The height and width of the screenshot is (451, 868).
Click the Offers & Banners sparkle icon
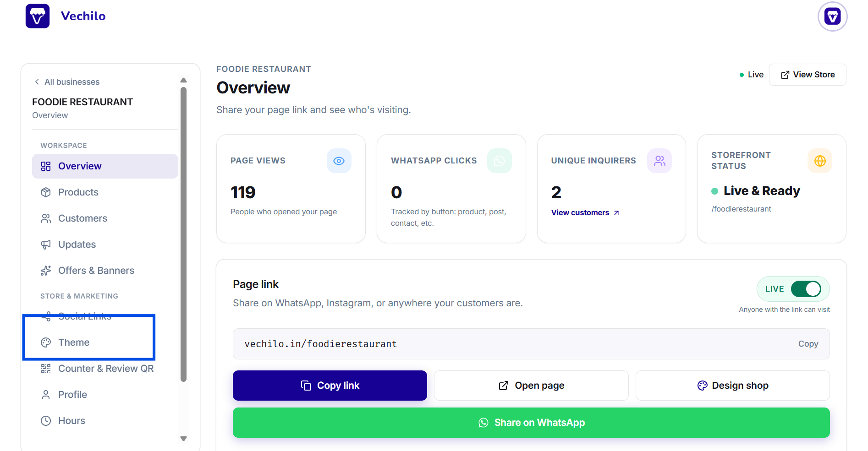coord(46,271)
